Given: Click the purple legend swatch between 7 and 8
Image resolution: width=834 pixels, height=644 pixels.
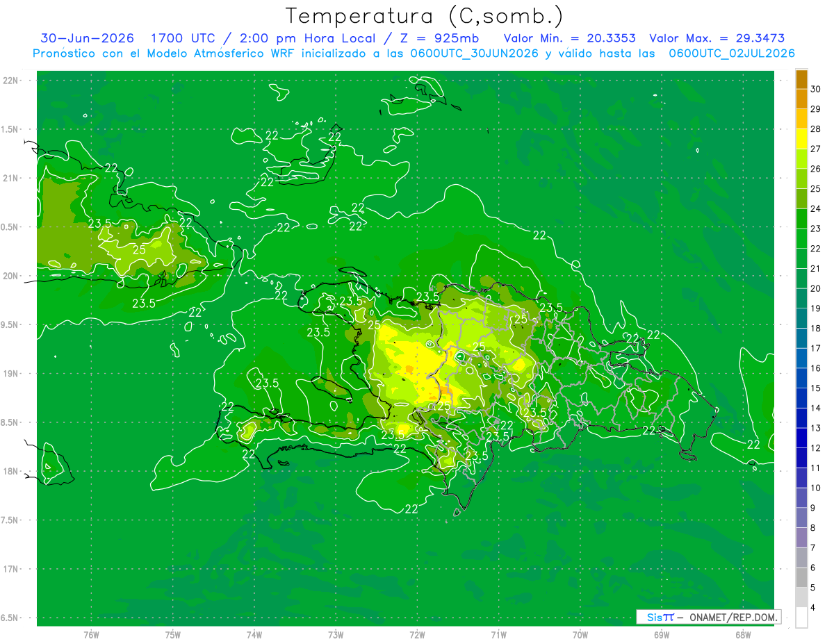Looking at the screenshot, I should 801,538.
